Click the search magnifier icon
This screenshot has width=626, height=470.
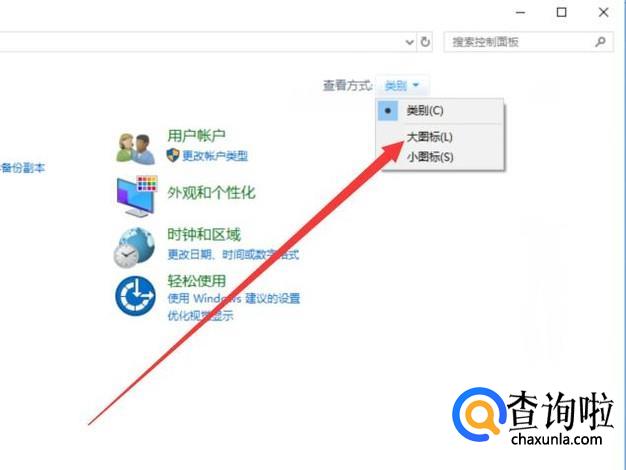tap(600, 42)
